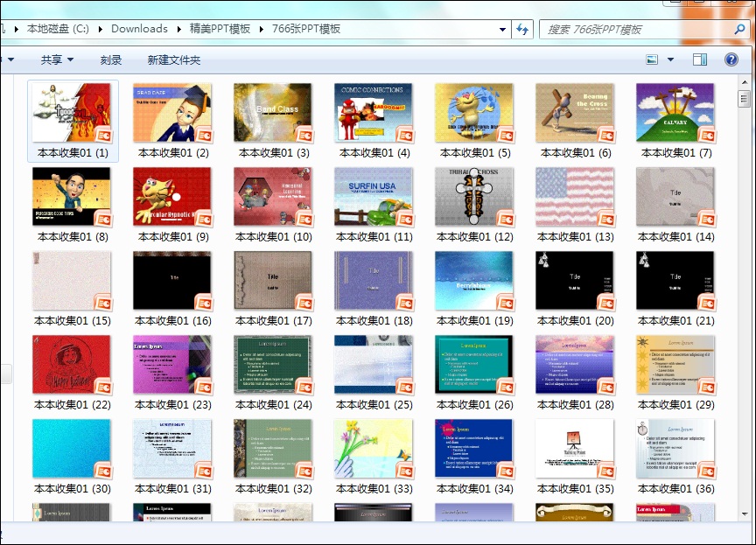
Task: Click 本地磁盘 (C:) in the address bar
Action: pos(58,29)
